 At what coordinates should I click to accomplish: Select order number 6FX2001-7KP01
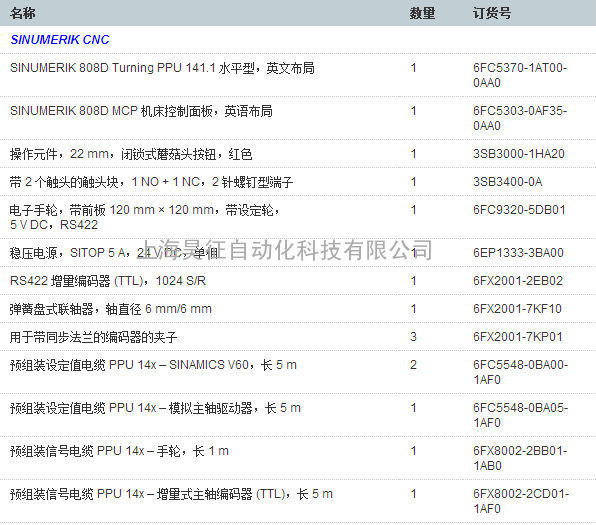coord(517,337)
